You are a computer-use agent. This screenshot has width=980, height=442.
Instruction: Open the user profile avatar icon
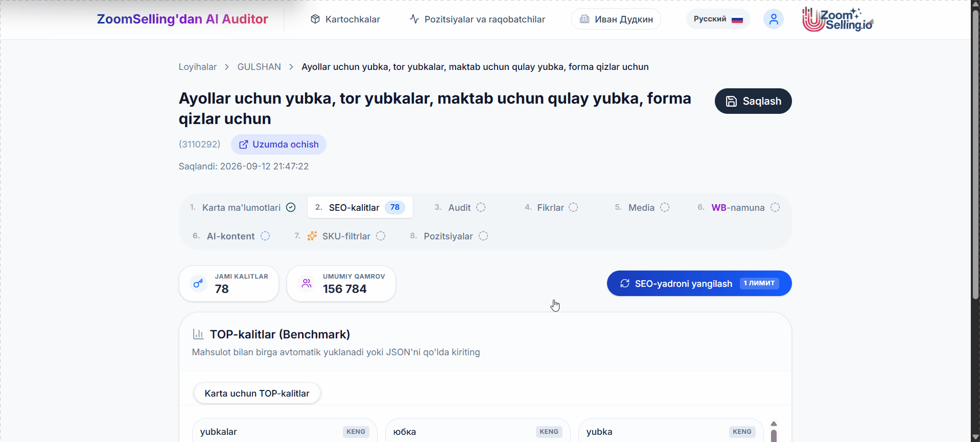[773, 19]
